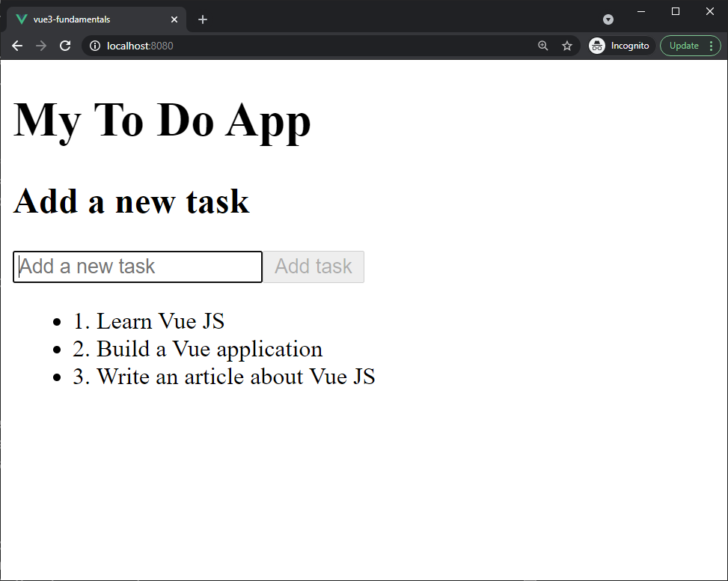Expand the tab search dropdown arrow
728x581 pixels.
608,19
